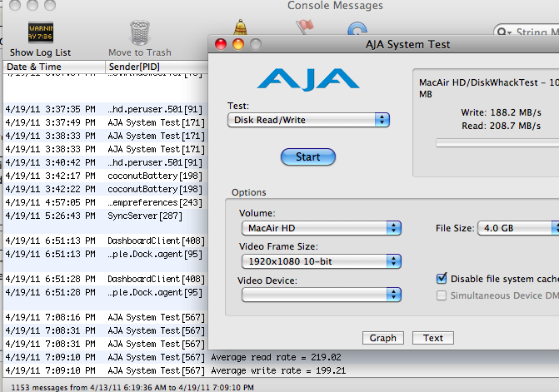Click the MacAir HD/DiskWhackTest result label
This screenshot has width=559, height=392.
[489, 88]
